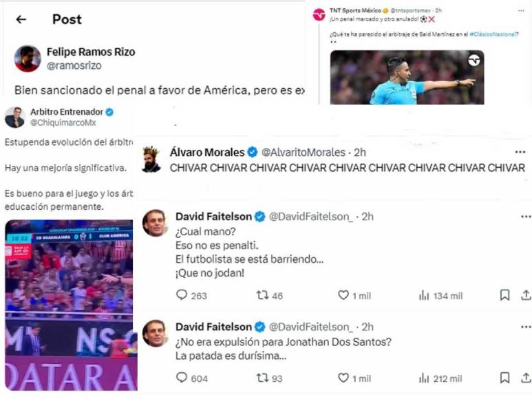532x399 pixels.
Task: View analytics showing 134 mil views
Action: 440,296
